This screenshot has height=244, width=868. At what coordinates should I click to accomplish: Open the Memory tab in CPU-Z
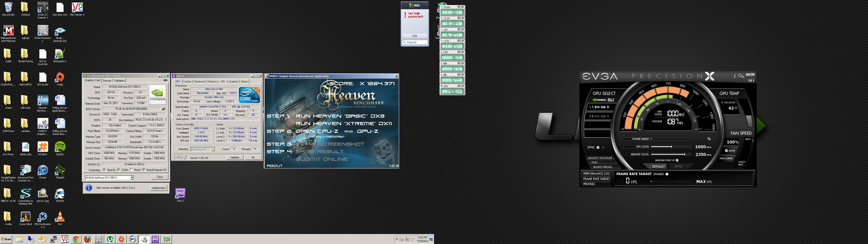pos(212,82)
